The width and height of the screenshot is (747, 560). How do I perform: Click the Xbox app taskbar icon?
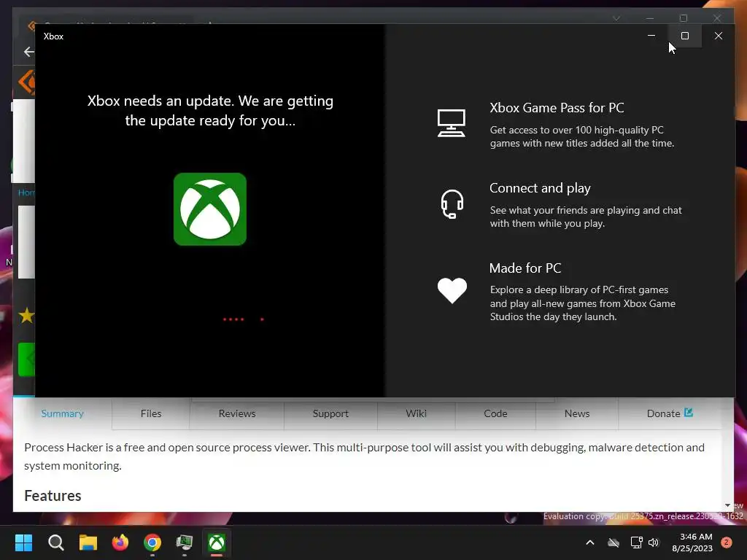pyautogui.click(x=217, y=542)
